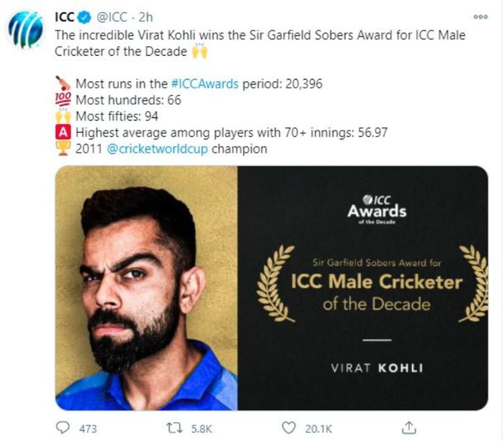Click the cricket bat emoji
Image resolution: width=504 pixels, height=441 pixels.
pyautogui.click(x=63, y=84)
